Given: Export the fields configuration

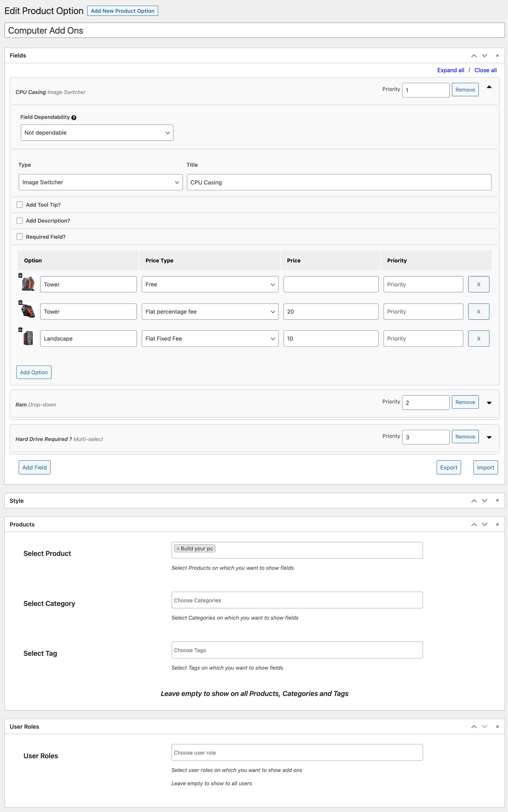Looking at the screenshot, I should click(448, 467).
